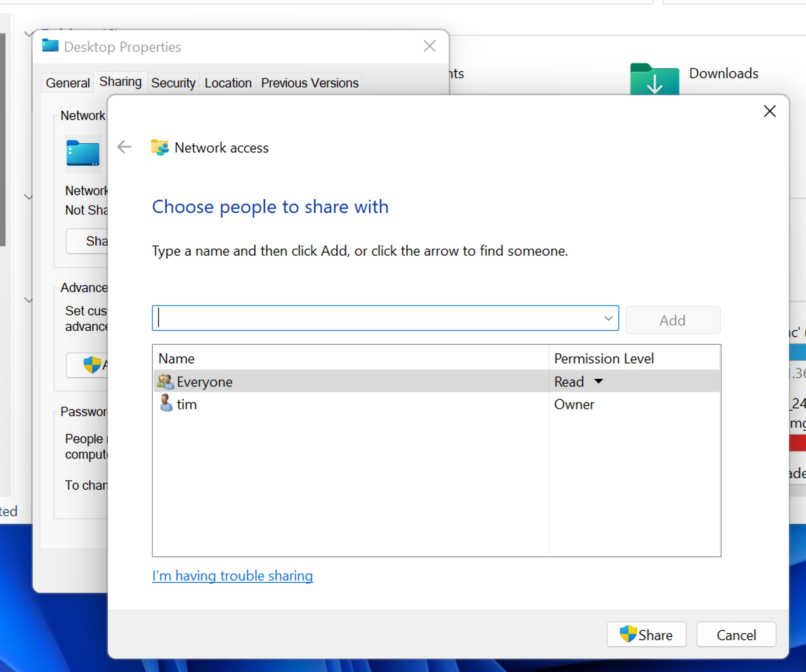Click the Add button
This screenshot has height=672, width=806.
[x=672, y=320]
